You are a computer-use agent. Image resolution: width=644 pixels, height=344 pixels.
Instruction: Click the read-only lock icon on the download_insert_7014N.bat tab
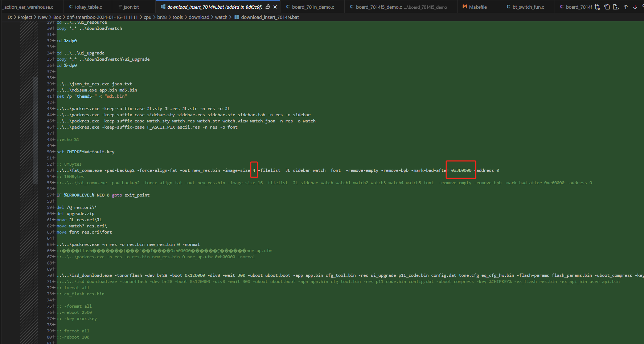268,7
